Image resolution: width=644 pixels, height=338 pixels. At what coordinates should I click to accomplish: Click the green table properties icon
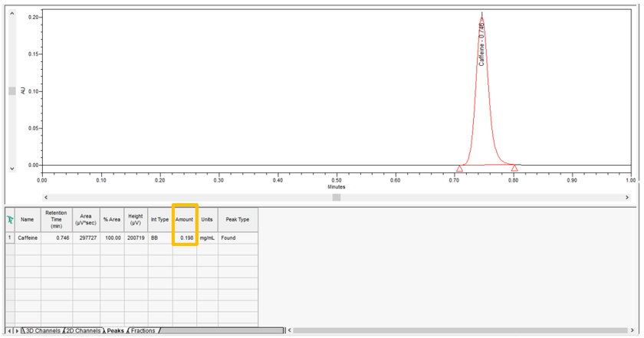tap(10, 219)
